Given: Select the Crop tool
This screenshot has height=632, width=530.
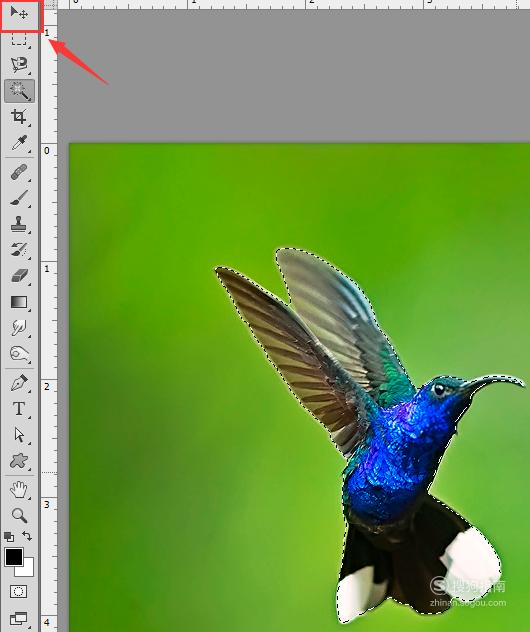Looking at the screenshot, I should tap(19, 116).
